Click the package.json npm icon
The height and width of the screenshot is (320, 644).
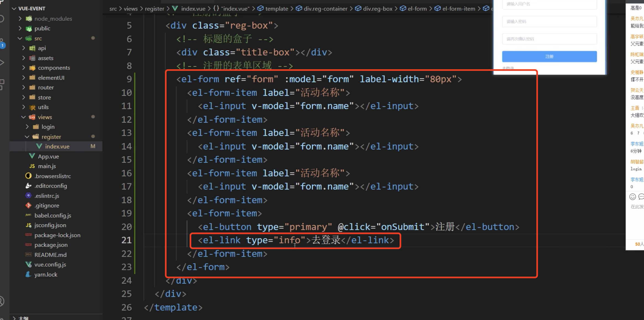click(28, 245)
